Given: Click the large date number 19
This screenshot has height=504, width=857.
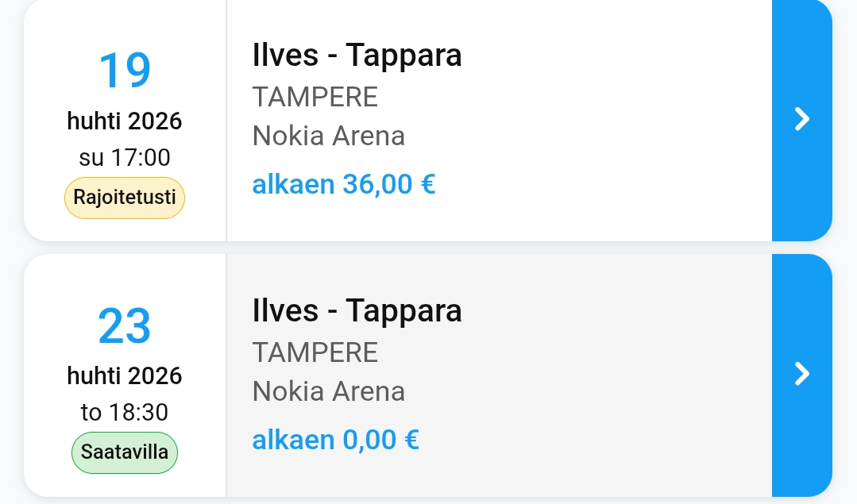Looking at the screenshot, I should click(125, 71).
